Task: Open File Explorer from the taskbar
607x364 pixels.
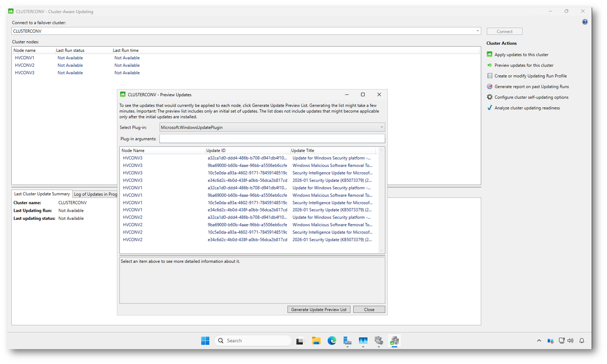Action: point(316,341)
